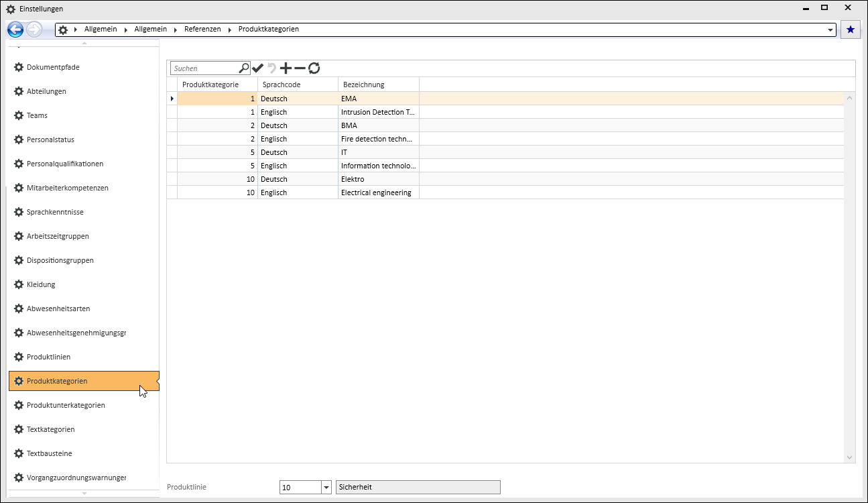Sort by Produktkategorie column header

pyautogui.click(x=217, y=85)
